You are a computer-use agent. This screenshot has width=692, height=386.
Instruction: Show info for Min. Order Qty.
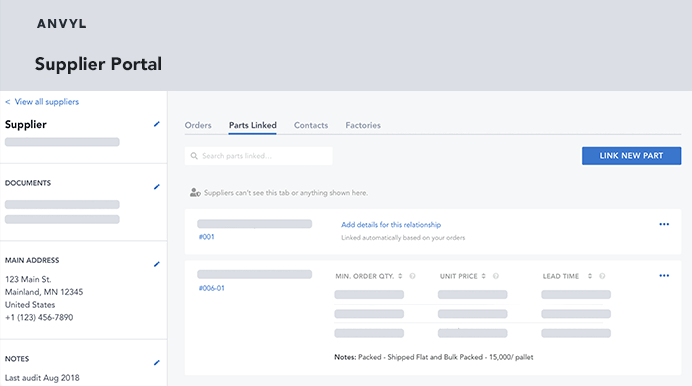point(412,276)
